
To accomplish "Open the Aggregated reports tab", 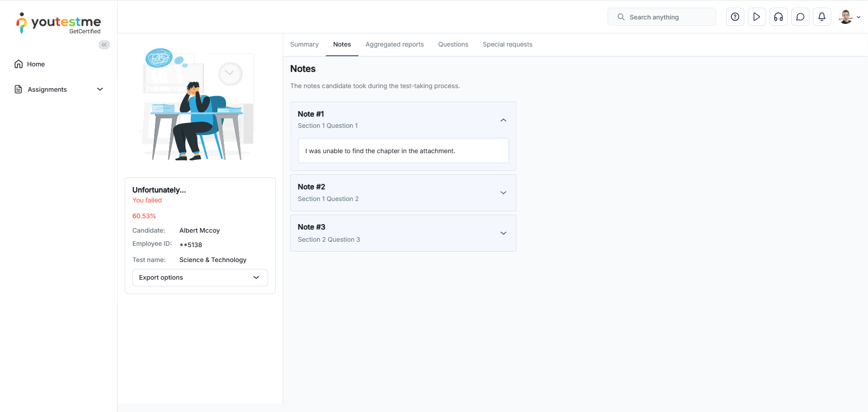I will pyautogui.click(x=394, y=44).
